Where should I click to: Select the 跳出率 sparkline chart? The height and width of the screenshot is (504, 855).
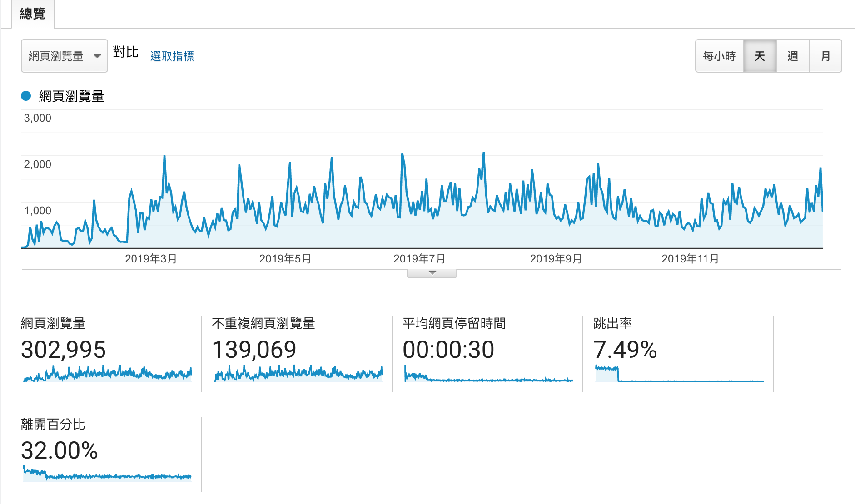point(679,374)
